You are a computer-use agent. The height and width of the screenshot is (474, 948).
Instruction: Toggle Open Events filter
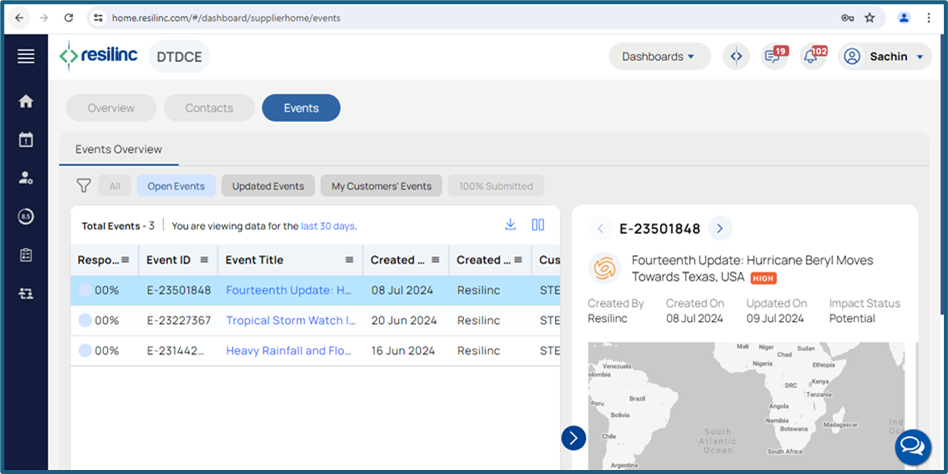[x=176, y=186]
